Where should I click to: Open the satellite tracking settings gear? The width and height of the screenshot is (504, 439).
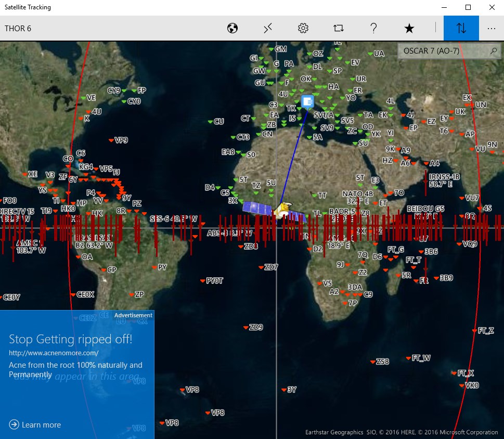click(303, 28)
